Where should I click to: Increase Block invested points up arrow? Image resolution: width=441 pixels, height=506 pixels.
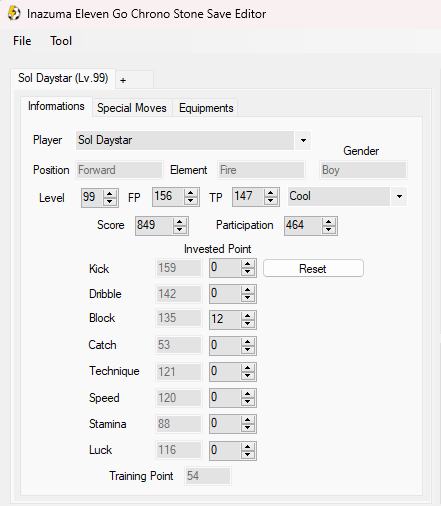248,316
